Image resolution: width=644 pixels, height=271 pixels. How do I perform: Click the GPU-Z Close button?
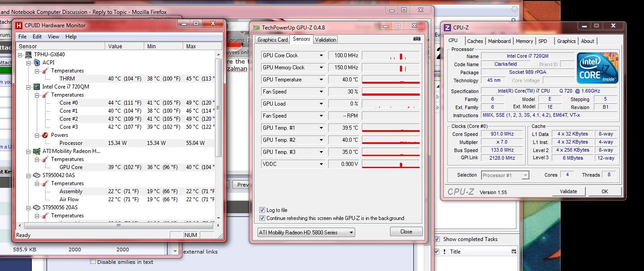point(406,232)
